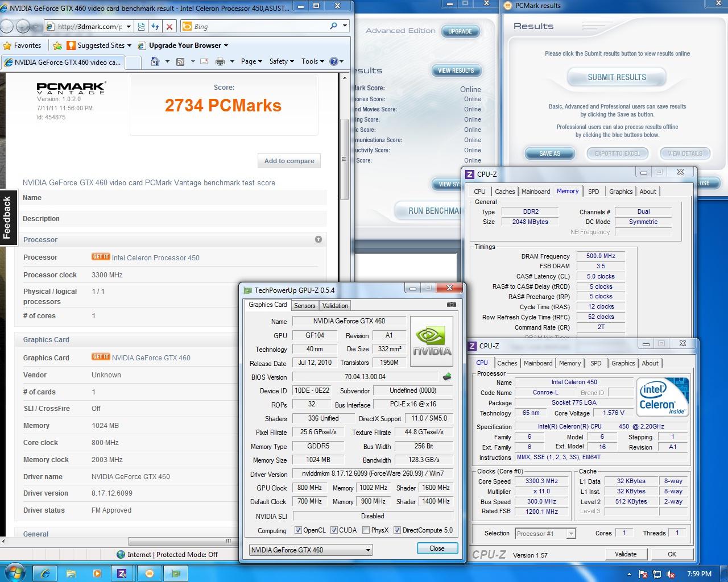Click the Action Center flag tray icon

coord(644,574)
